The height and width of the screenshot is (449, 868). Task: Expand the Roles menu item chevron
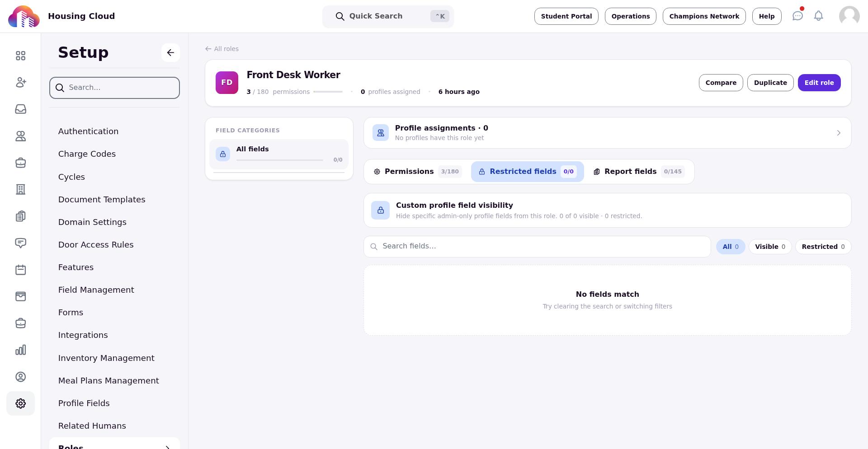click(x=167, y=447)
